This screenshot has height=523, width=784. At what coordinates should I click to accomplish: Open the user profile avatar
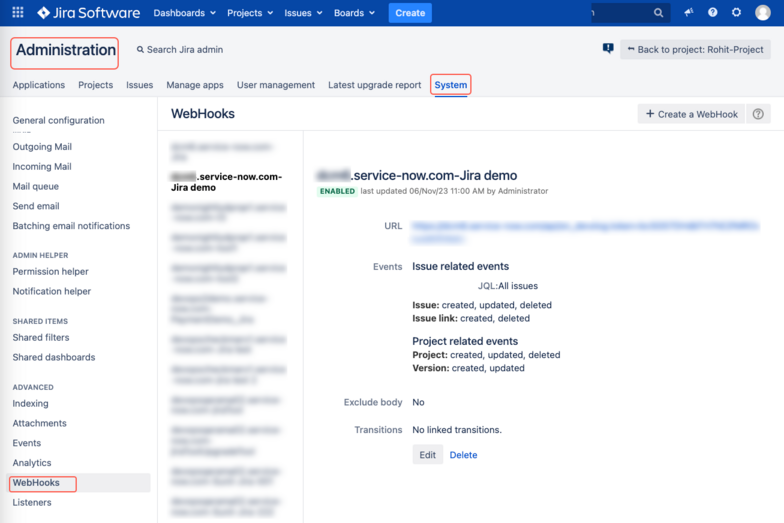pyautogui.click(x=762, y=12)
